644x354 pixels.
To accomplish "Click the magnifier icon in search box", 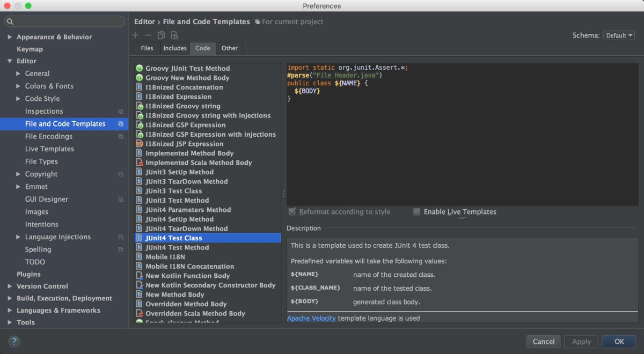I will click(10, 21).
